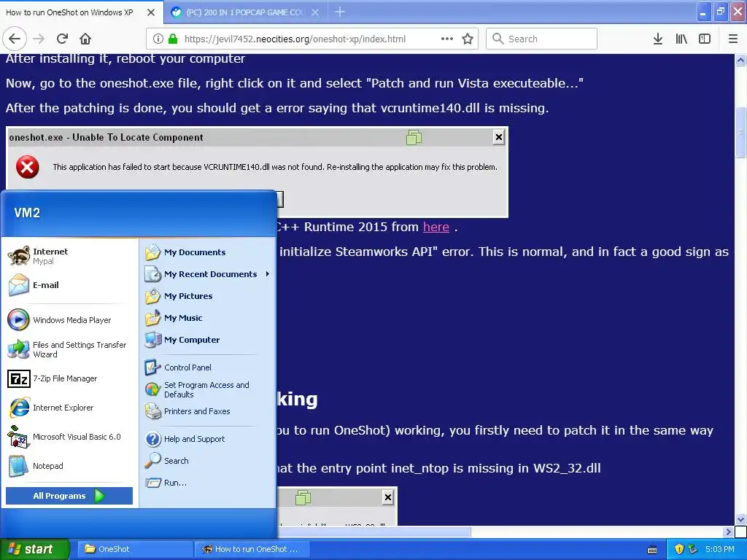Launch Microsoft Visual Basic 6.0
Image resolution: width=747 pixels, height=560 pixels.
click(x=69, y=437)
